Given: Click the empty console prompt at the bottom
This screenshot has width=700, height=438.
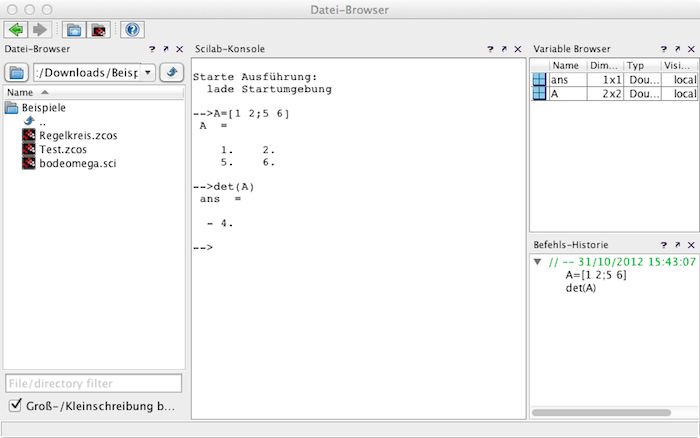Looking at the screenshot, I should click(x=203, y=247).
